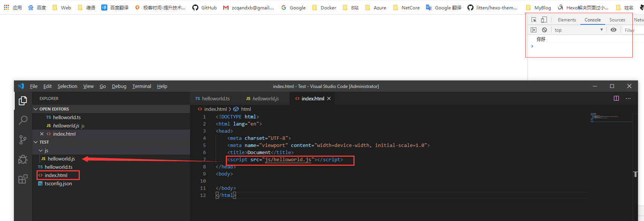Image resolution: width=644 pixels, height=221 pixels.
Task: Open editor More Actions ellipsis menu
Action: tap(628, 98)
